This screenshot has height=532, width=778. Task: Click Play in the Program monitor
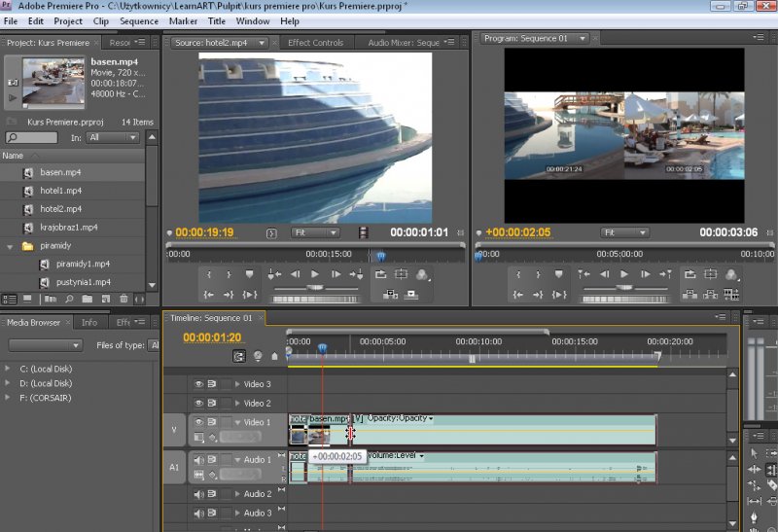624,275
